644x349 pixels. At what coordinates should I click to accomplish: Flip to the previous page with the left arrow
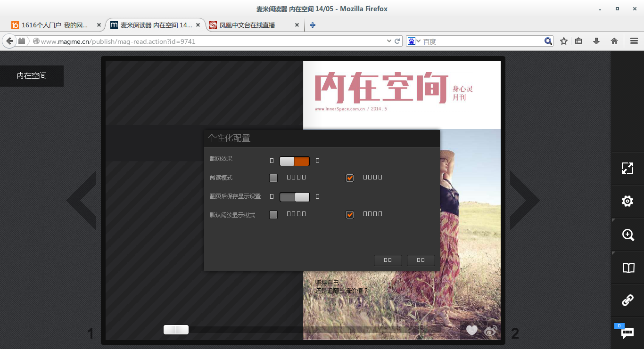pyautogui.click(x=82, y=201)
